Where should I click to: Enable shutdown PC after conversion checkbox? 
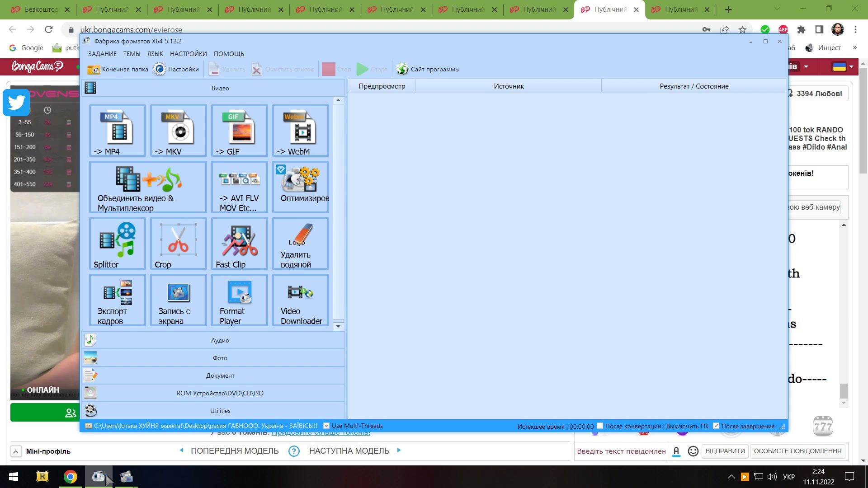(x=600, y=426)
